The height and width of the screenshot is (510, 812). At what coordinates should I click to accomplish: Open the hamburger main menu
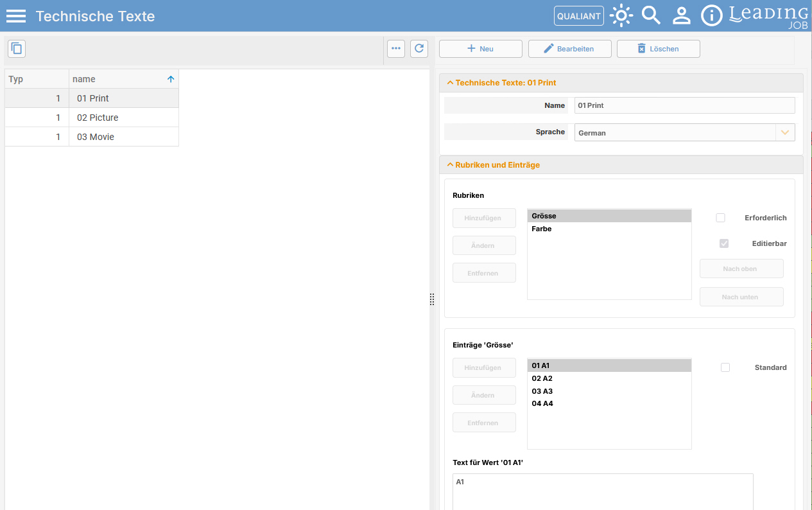tap(16, 16)
